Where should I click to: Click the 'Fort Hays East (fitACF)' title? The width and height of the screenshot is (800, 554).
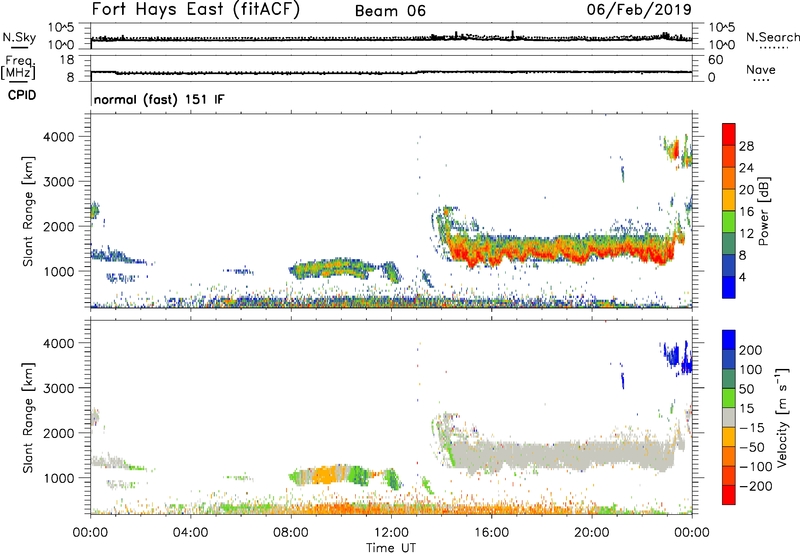195,9
